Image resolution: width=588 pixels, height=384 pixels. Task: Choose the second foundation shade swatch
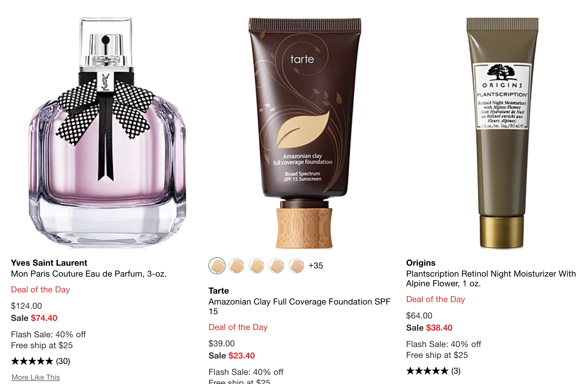pos(237,266)
